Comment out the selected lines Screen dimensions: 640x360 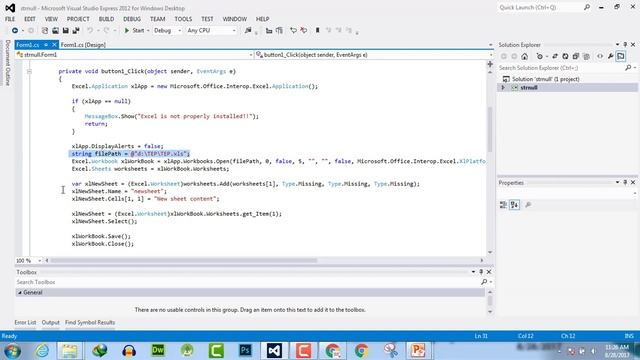coord(293,31)
